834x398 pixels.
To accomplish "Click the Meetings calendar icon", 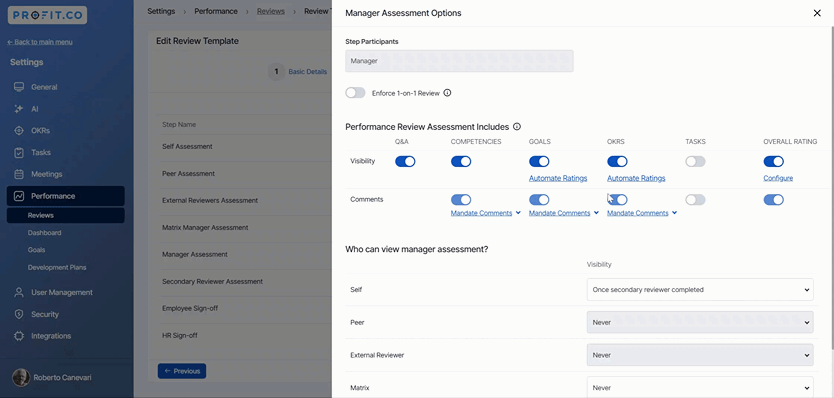I will [19, 174].
